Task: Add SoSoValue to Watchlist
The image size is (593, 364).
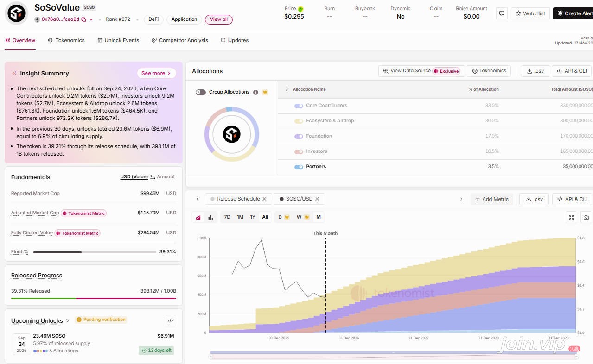Action: click(530, 13)
